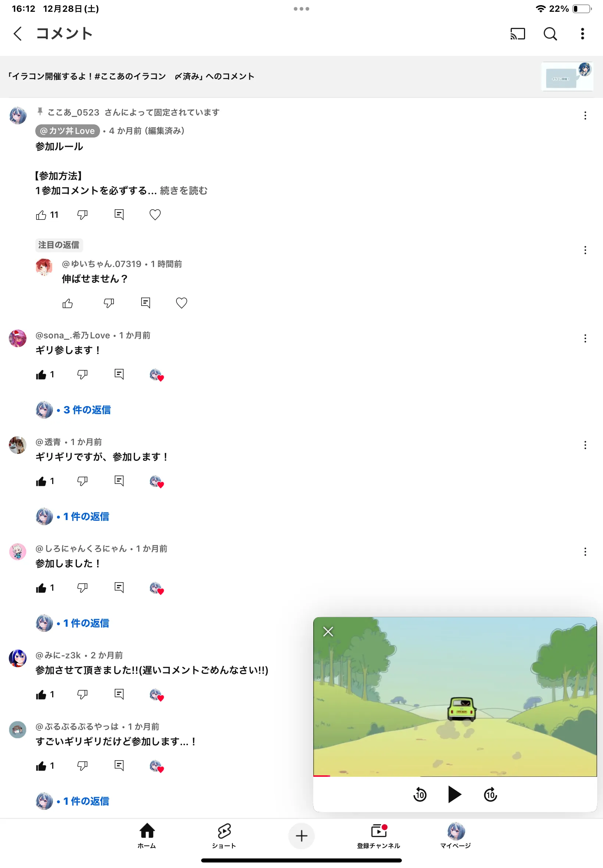Screen dimensions: 603x868
Task: Switch to 登録チャンネル tab
Action: coord(378,835)
